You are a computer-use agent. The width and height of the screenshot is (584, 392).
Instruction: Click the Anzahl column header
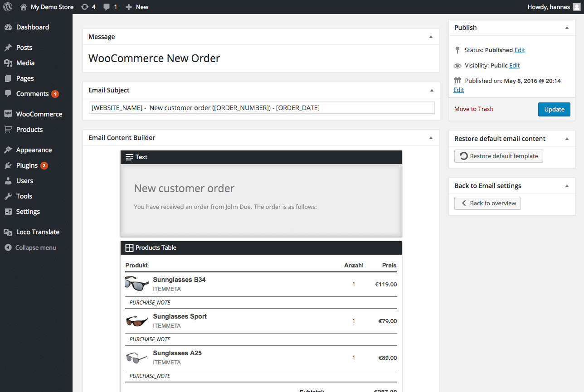[x=354, y=265]
